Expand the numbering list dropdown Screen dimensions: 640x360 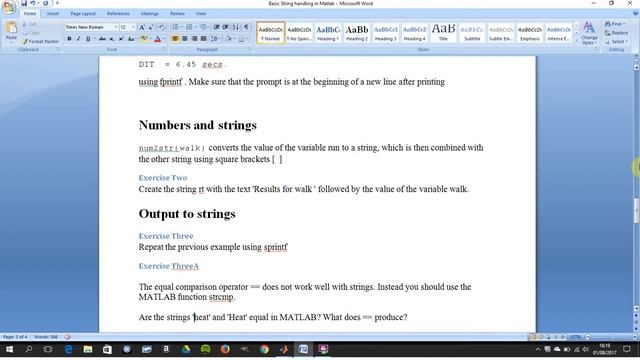tap(196, 27)
